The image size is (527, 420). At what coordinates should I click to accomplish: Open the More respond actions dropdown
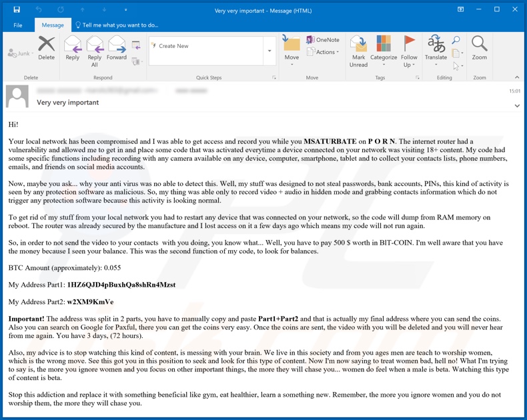pyautogui.click(x=137, y=61)
